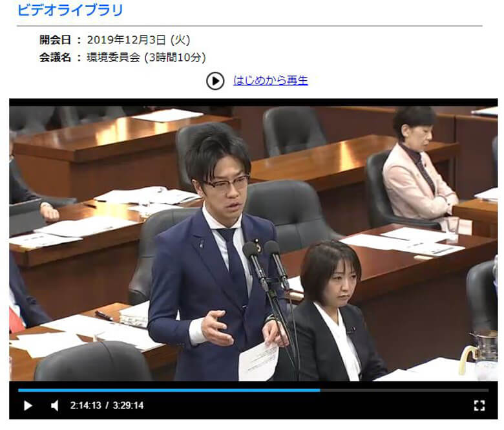Click the 会議名 label
Image resolution: width=504 pixels, height=430 pixels.
tap(55, 58)
